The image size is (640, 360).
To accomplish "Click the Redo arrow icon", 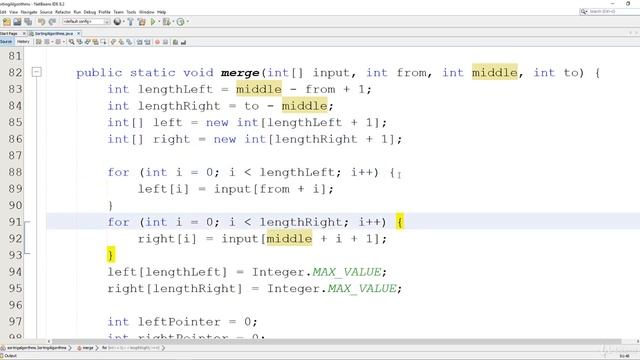I will [52, 22].
